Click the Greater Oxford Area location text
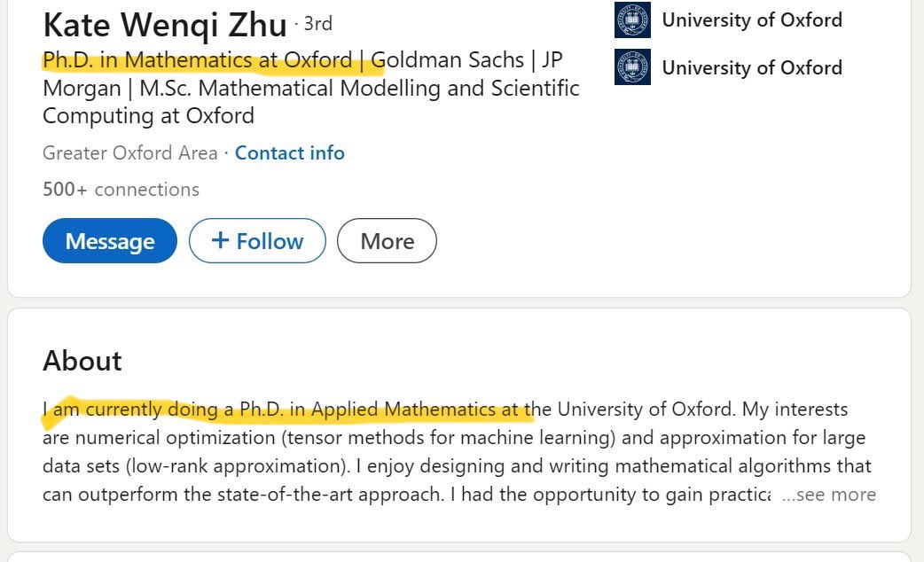924x562 pixels. (x=129, y=152)
